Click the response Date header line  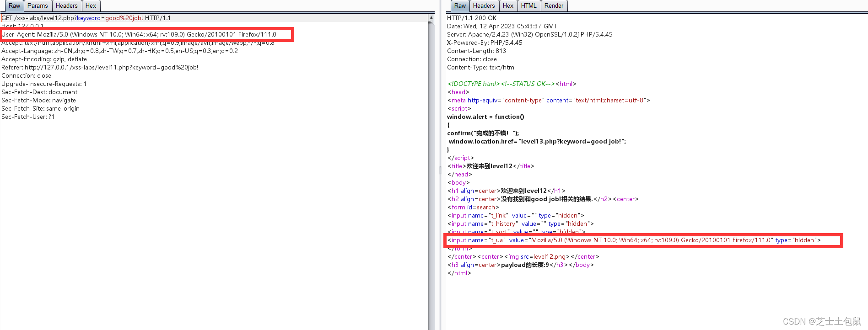point(502,27)
